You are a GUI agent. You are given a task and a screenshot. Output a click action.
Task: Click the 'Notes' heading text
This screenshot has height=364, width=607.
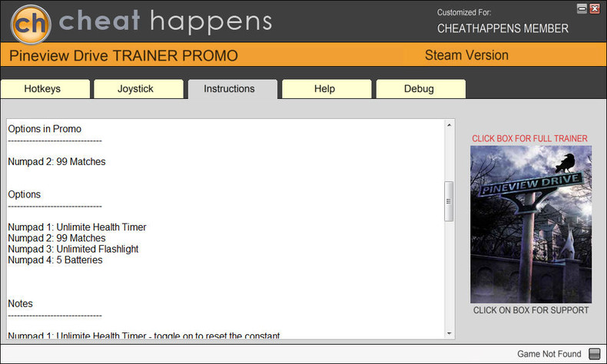pos(20,303)
